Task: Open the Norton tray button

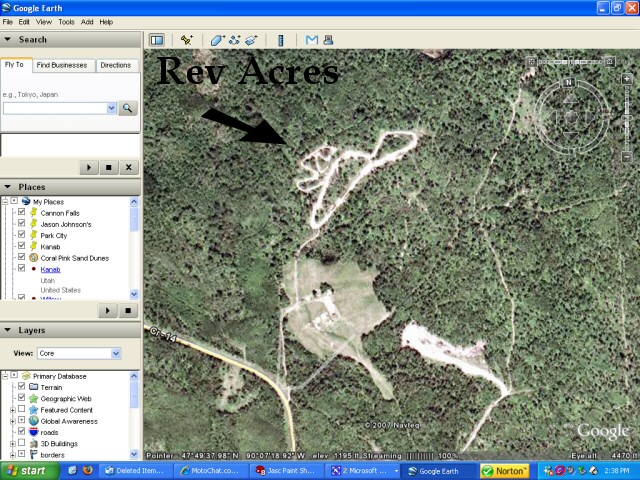Action: [x=505, y=471]
